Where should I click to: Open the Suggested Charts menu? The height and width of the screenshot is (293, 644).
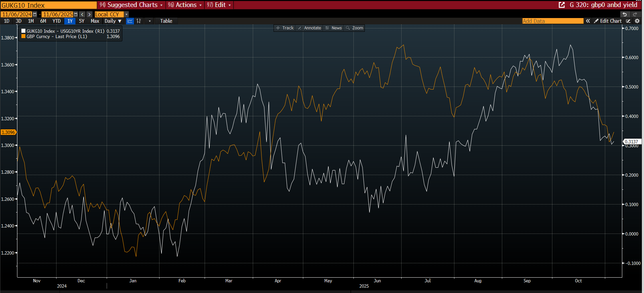click(x=131, y=5)
